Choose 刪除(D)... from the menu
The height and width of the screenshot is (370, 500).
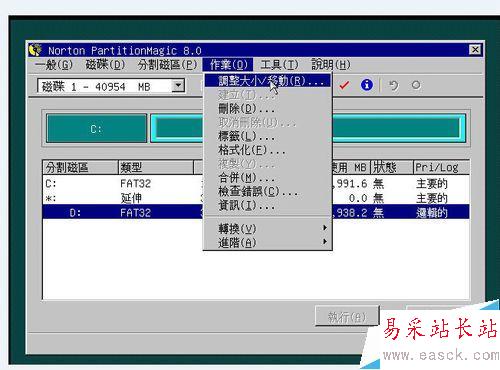point(268,108)
